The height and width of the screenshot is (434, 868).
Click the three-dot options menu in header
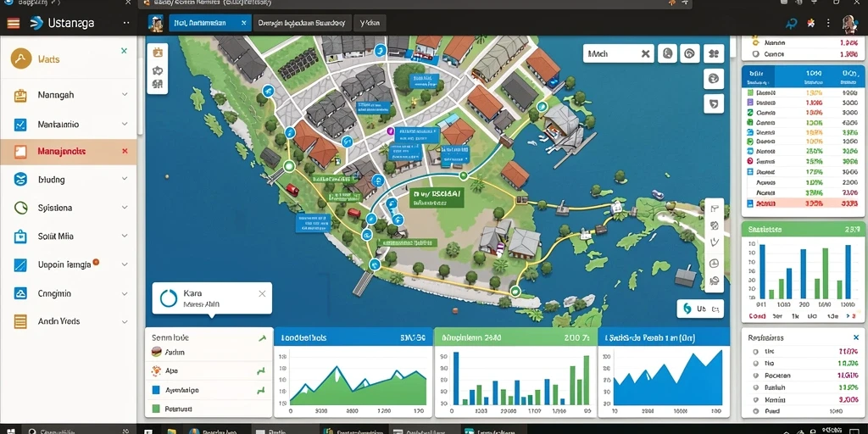(828, 23)
